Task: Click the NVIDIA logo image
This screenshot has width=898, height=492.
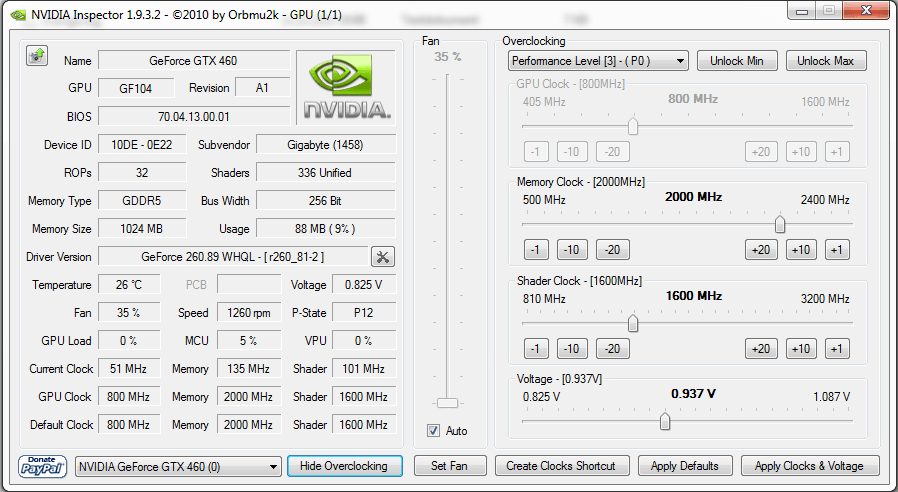Action: (346, 87)
